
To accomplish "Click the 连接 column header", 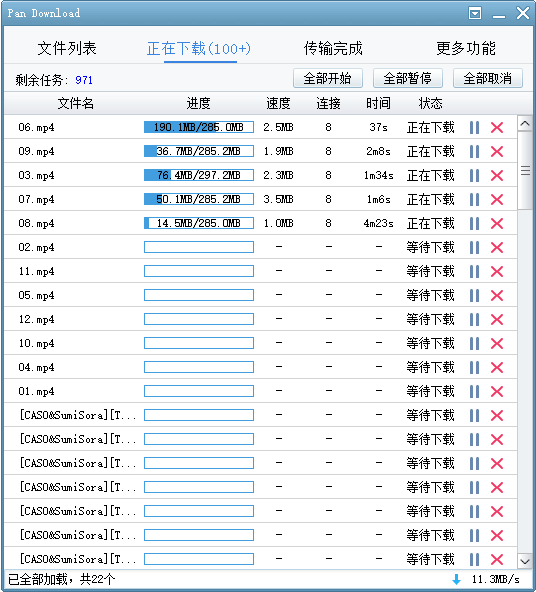I will coord(328,103).
